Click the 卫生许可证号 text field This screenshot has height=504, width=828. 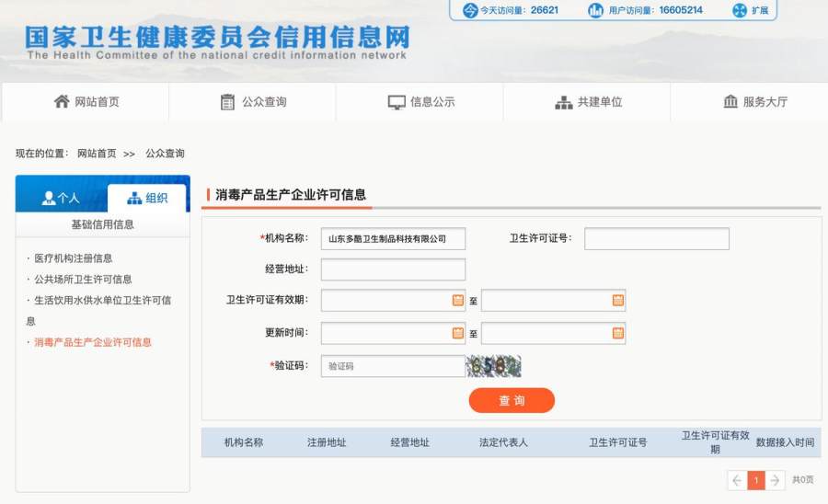(x=656, y=239)
